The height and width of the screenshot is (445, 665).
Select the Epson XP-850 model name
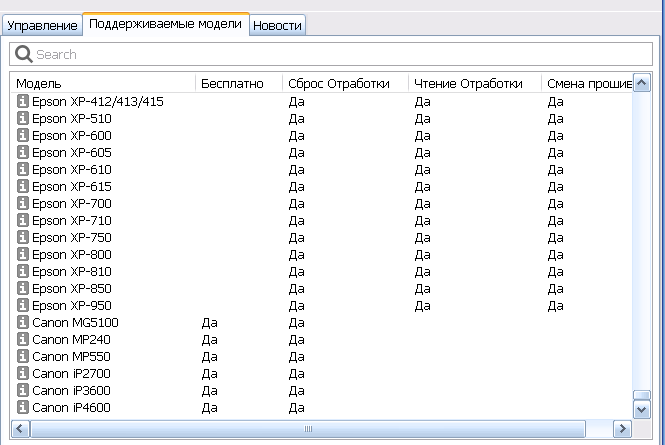tap(72, 288)
